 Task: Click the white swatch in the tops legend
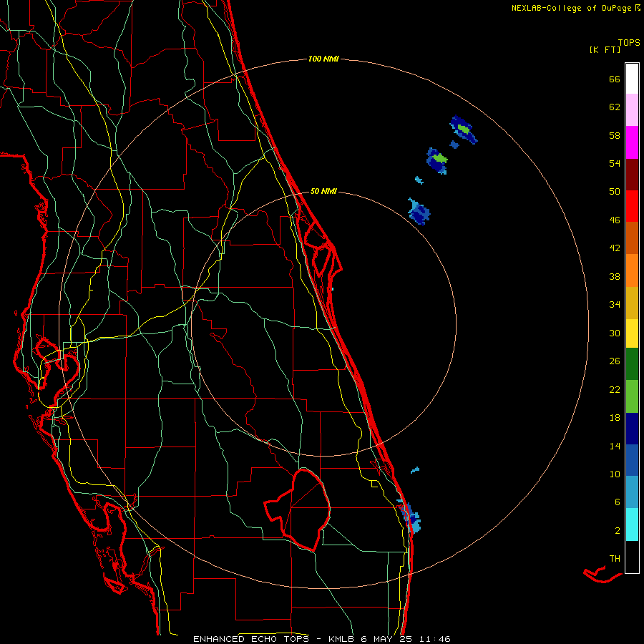coord(632,79)
